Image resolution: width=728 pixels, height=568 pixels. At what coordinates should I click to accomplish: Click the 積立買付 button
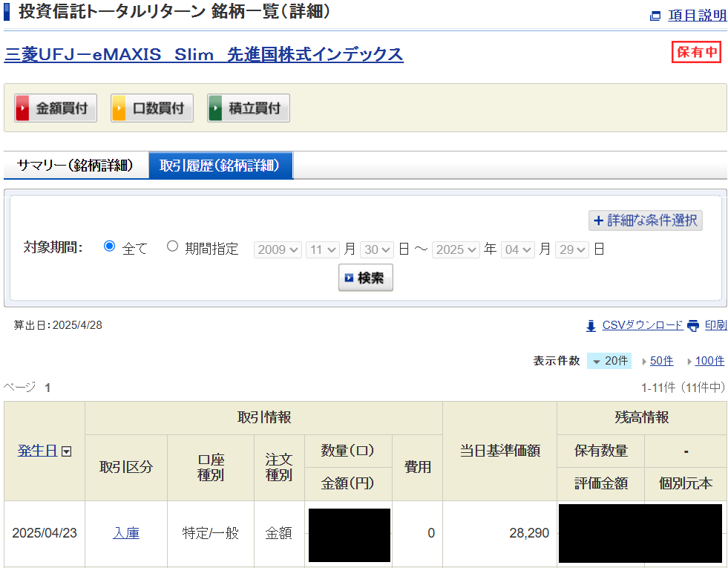pyautogui.click(x=249, y=108)
